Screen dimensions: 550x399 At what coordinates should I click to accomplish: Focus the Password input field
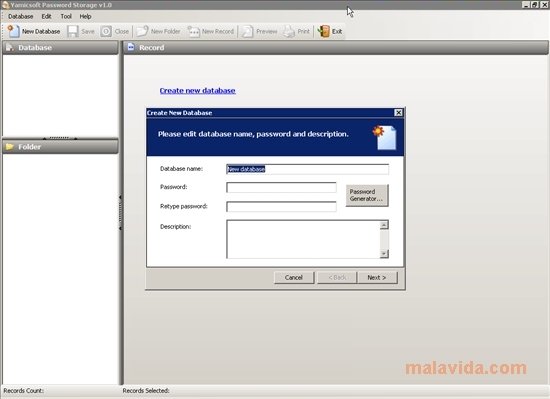(x=281, y=187)
